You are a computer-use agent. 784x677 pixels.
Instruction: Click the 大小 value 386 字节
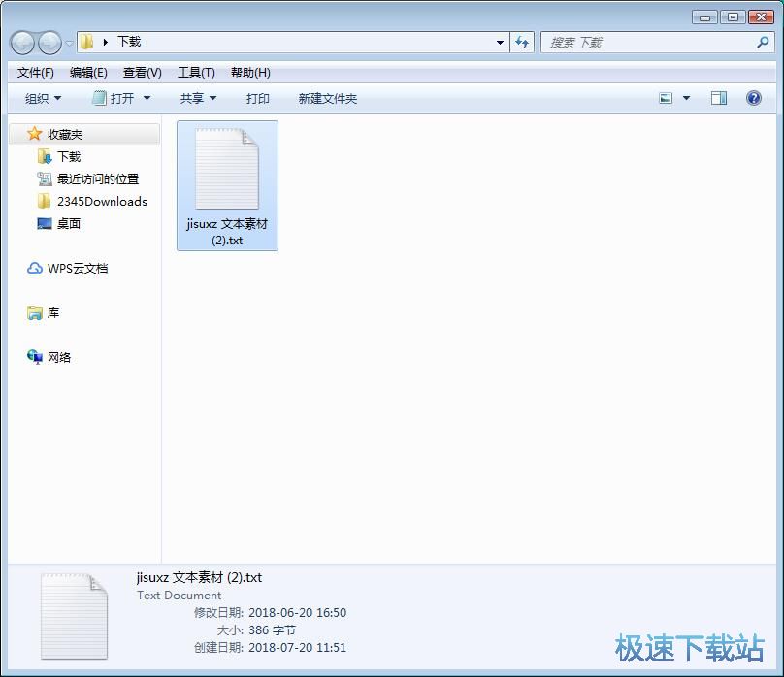[x=272, y=630]
